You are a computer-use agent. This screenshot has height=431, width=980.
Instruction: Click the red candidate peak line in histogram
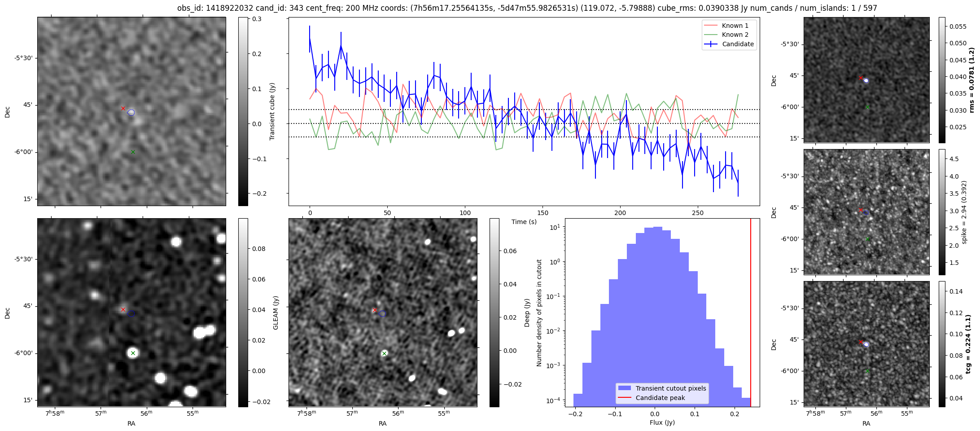(x=751, y=314)
